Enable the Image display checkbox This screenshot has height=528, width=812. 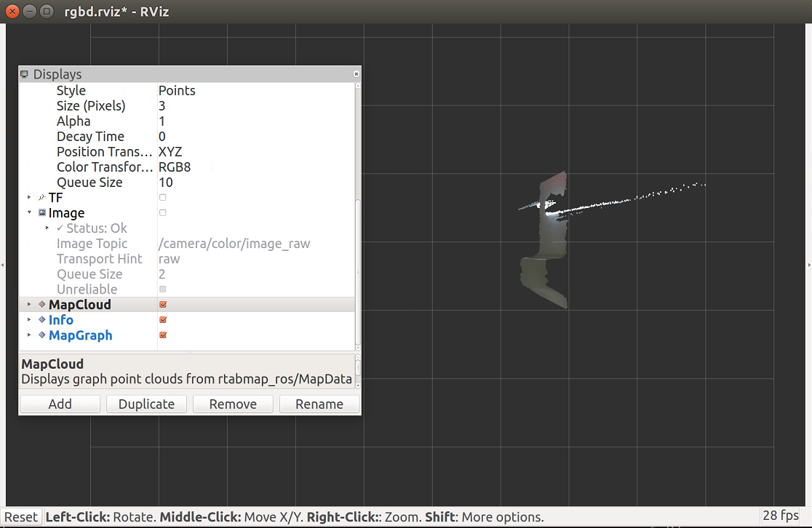(x=163, y=213)
